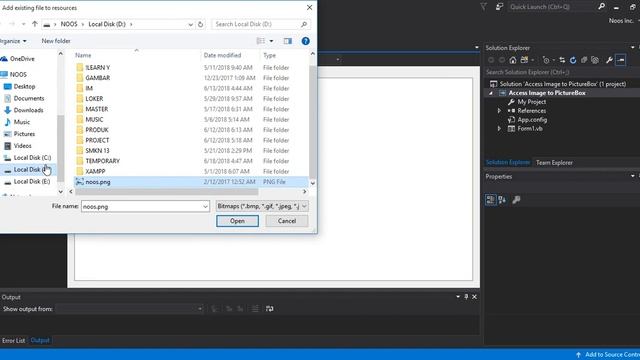
Task: Click the Cancel button in file dialog
Action: [287, 221]
